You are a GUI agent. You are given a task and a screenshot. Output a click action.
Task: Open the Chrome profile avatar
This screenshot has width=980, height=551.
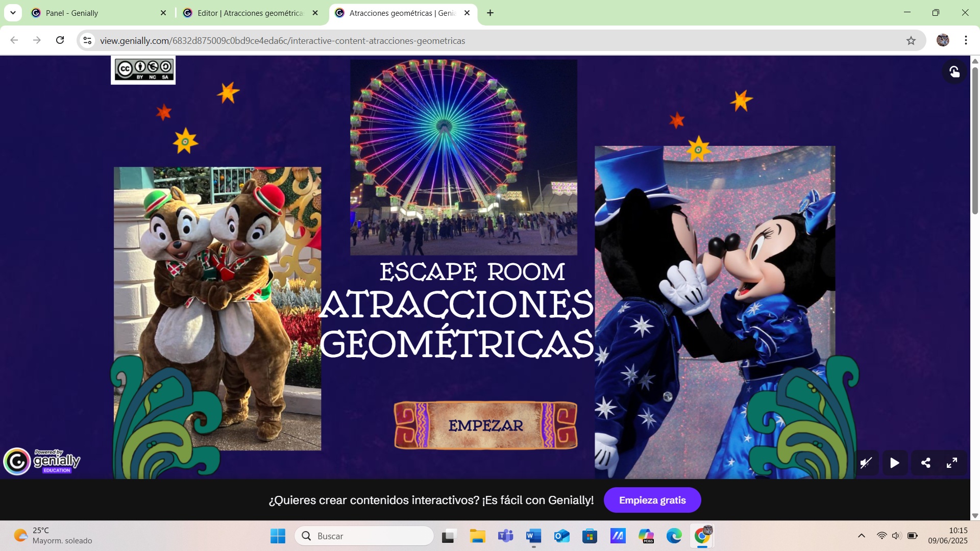[943, 40]
